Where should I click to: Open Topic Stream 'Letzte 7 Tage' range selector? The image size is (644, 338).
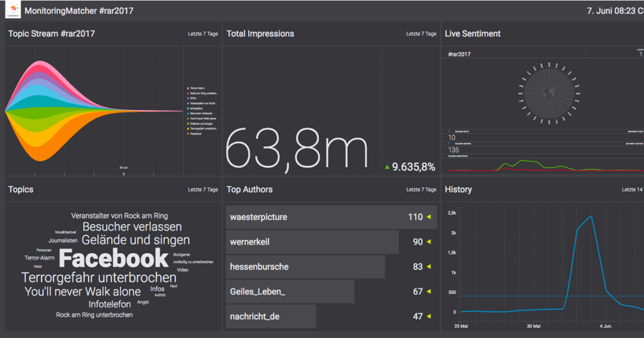coord(203,34)
